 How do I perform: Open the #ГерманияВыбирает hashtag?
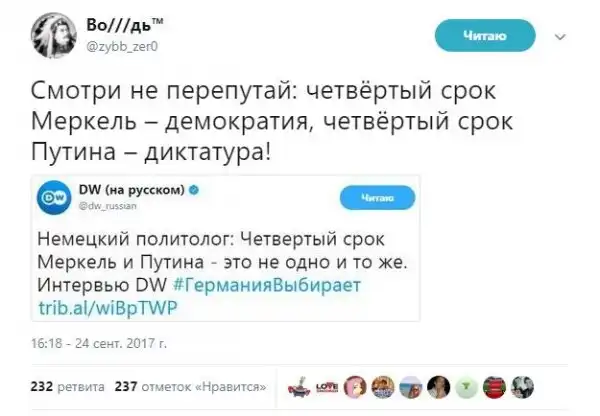point(267,285)
